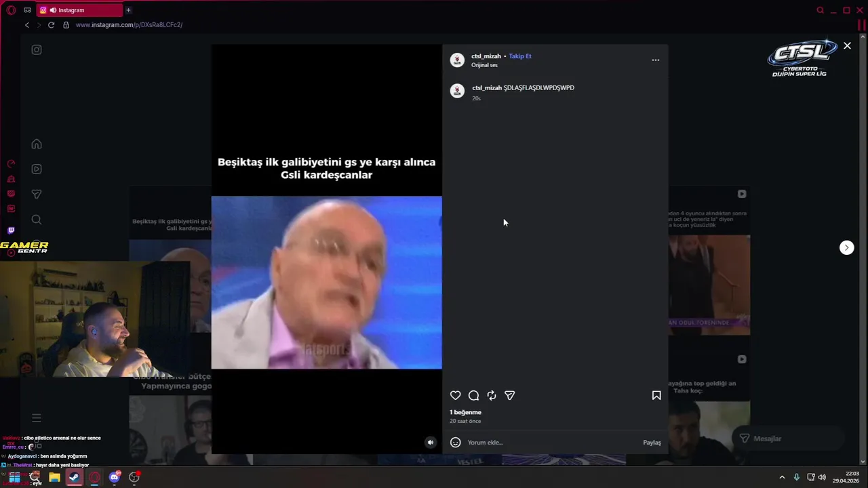
Task: Click the 20 saat önce timestamp
Action: click(x=465, y=421)
